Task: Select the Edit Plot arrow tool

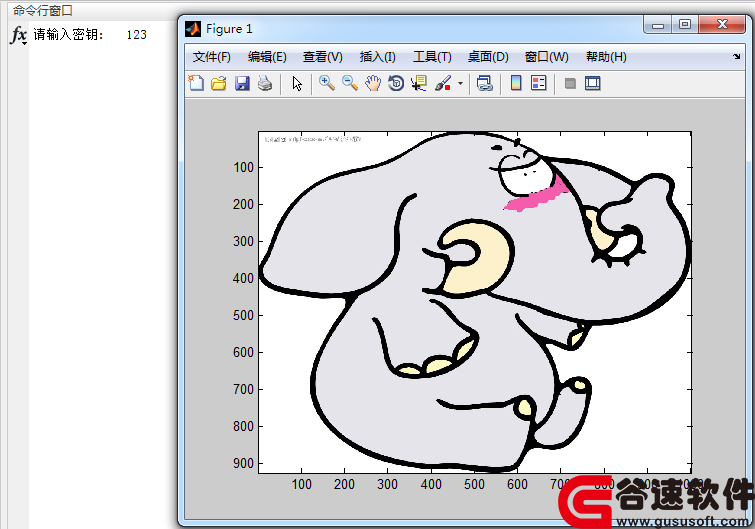Action: pos(297,83)
